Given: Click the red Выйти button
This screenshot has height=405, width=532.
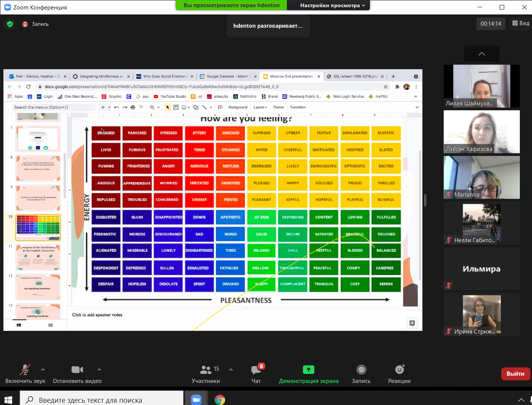Looking at the screenshot, I should (x=515, y=374).
